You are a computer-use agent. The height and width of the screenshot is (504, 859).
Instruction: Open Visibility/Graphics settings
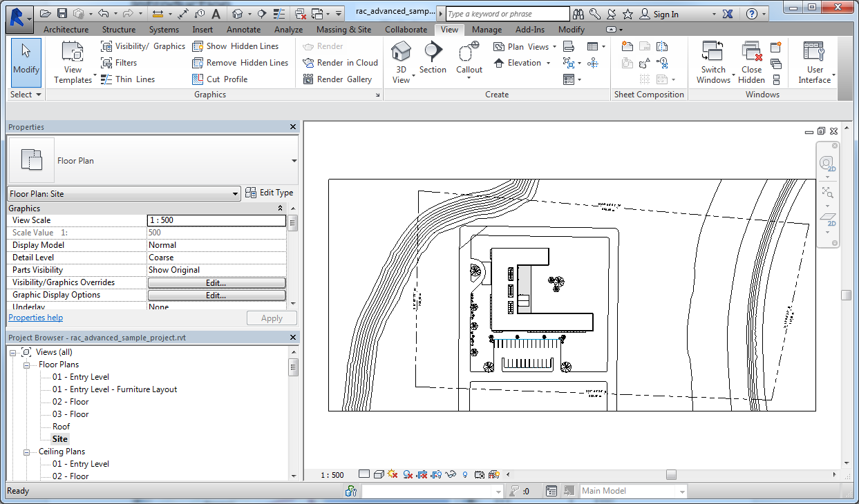143,46
